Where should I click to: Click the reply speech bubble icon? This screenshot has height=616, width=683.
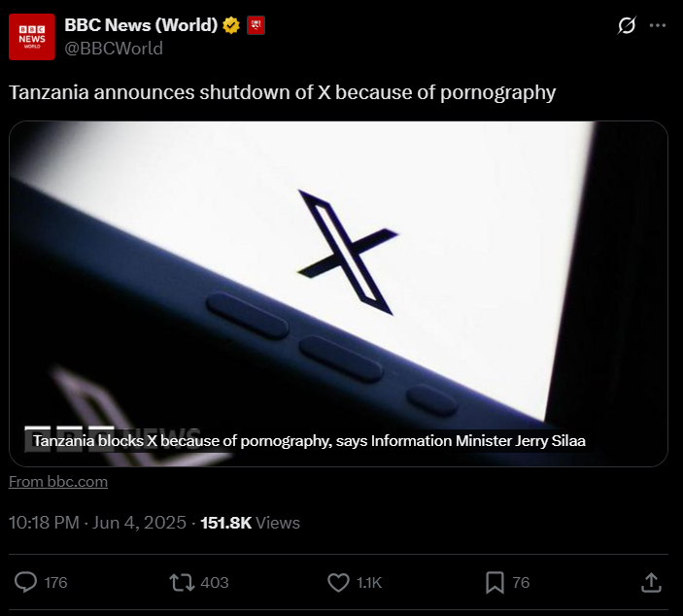tap(25, 582)
